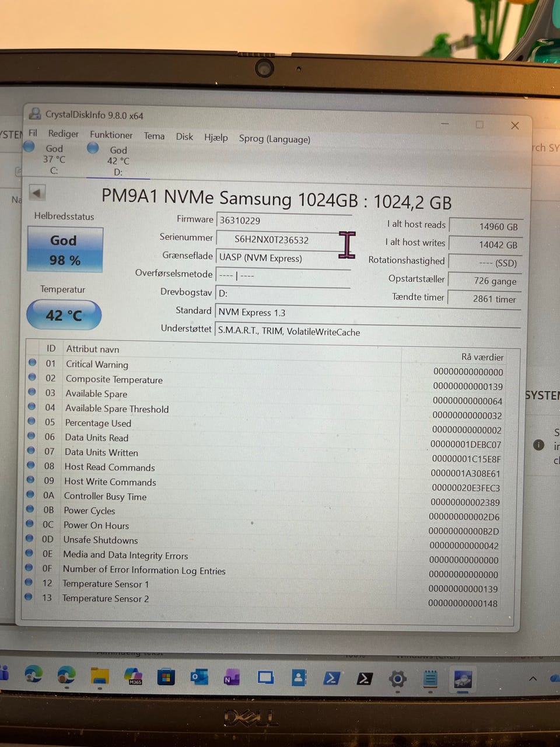Screen dimensions: 560x747
Task: Click the 42 °C temperature button
Action: click(x=64, y=315)
